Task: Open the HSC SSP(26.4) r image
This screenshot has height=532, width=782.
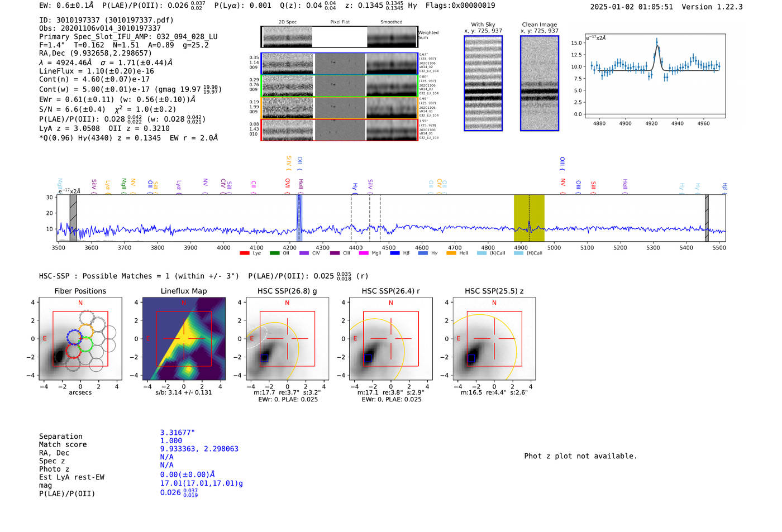Action: [391, 339]
